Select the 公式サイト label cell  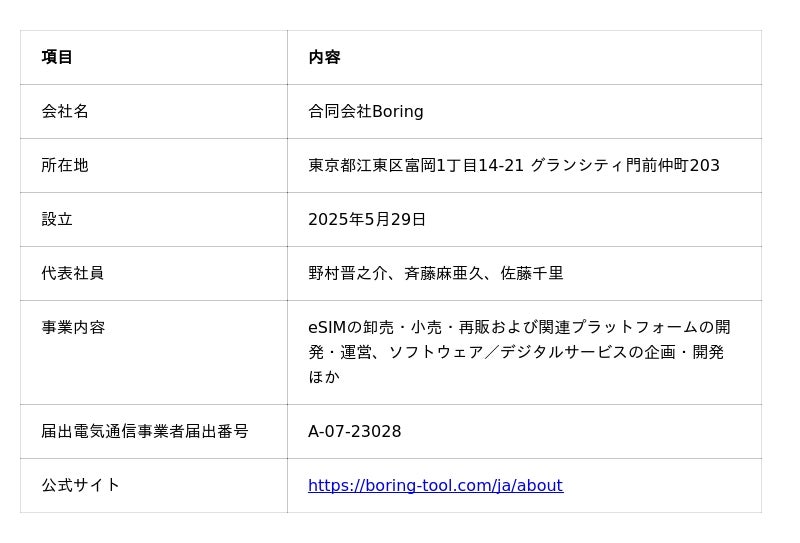(x=154, y=485)
